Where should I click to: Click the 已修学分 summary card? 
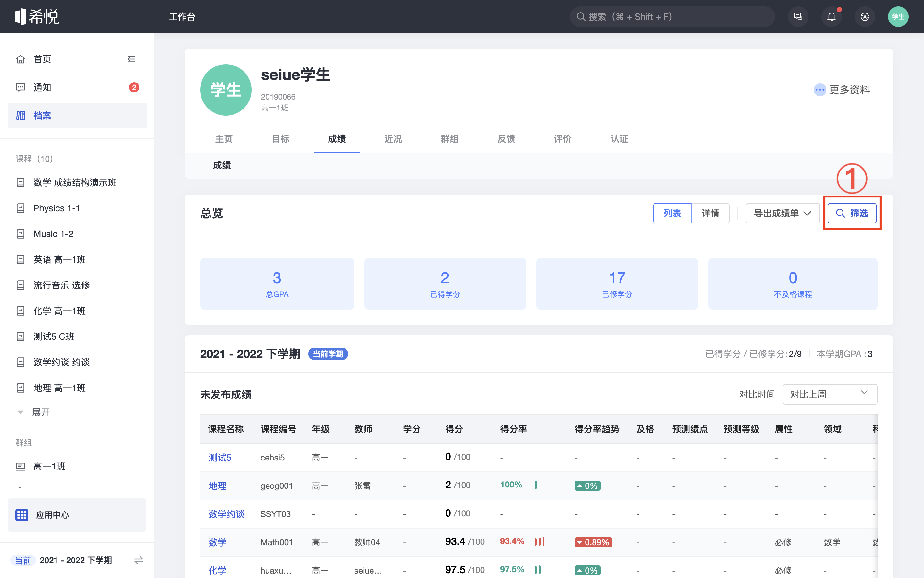[x=617, y=284]
